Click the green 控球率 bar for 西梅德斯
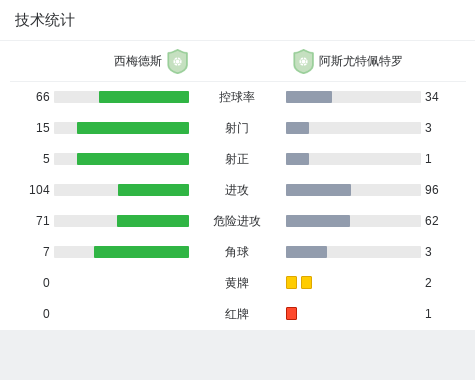The image size is (475, 380). coord(144,97)
